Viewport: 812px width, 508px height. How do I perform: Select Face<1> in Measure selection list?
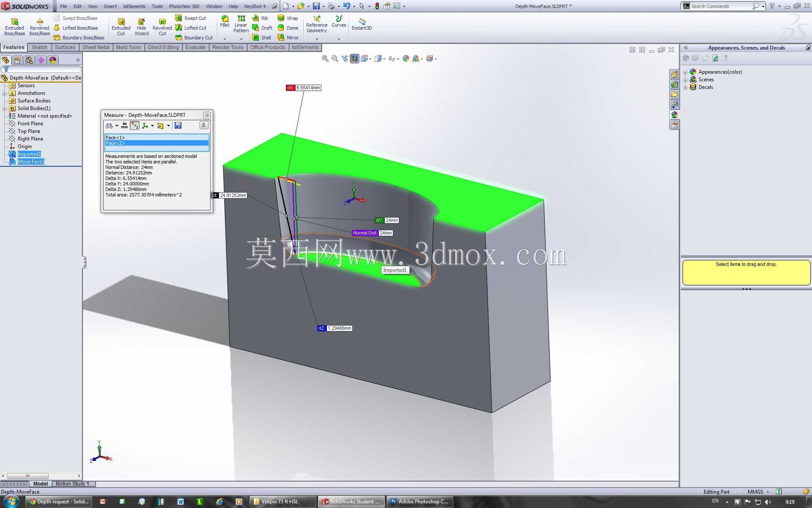157,138
